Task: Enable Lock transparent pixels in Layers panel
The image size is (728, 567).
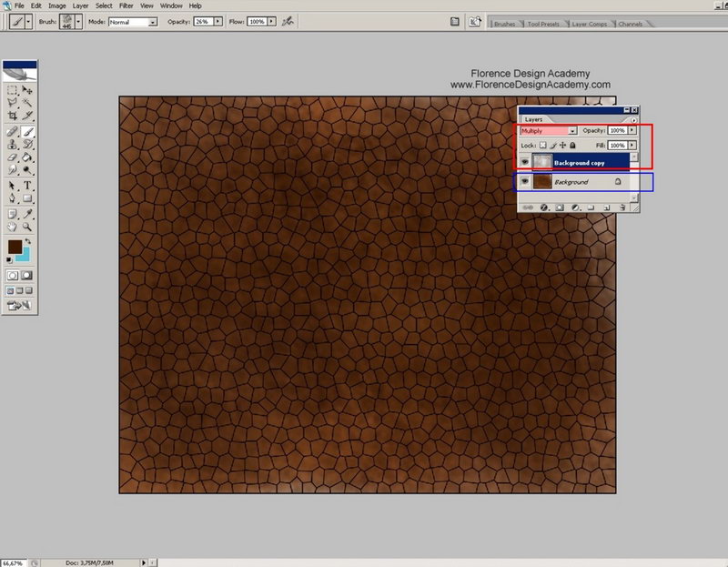Action: (541, 145)
